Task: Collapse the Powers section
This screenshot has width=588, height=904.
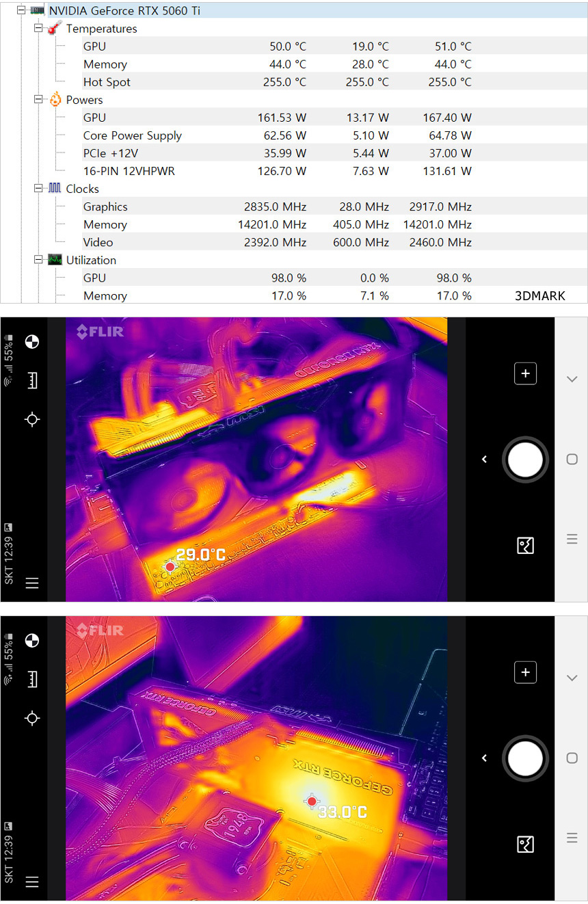Action: point(39,100)
